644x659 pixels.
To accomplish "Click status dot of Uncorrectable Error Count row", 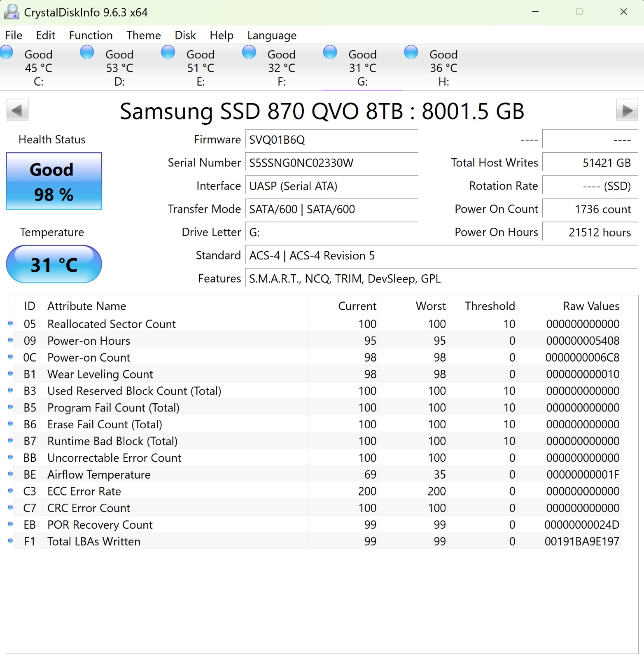I will pos(11,457).
